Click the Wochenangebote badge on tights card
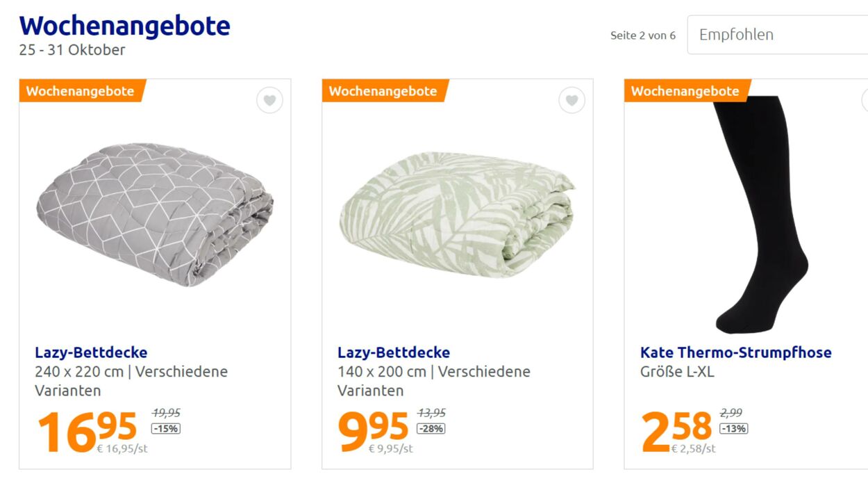The image size is (868, 481). pos(685,91)
